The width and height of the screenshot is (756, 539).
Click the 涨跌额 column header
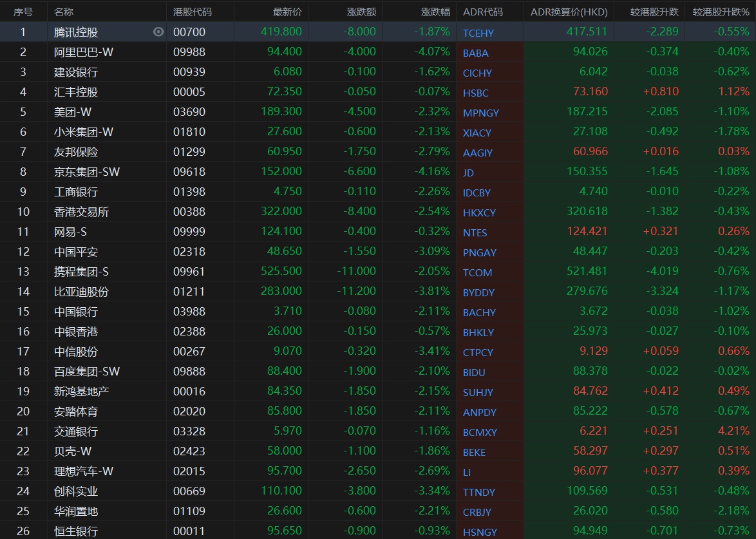(361, 12)
